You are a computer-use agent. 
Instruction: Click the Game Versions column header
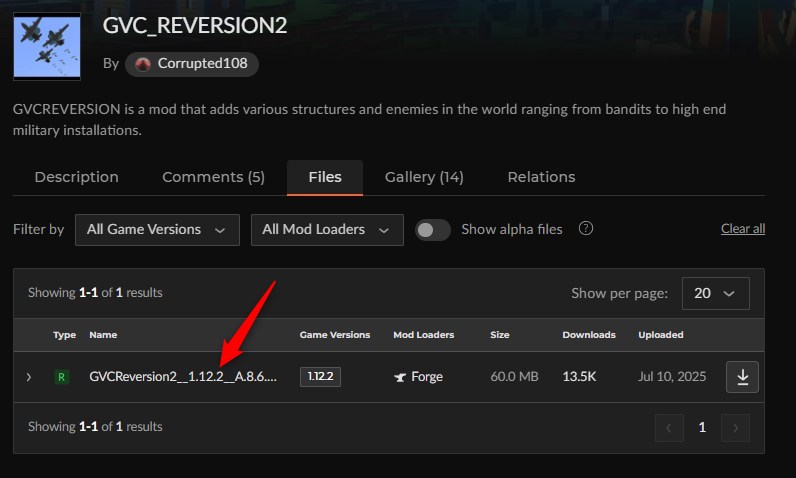[335, 335]
